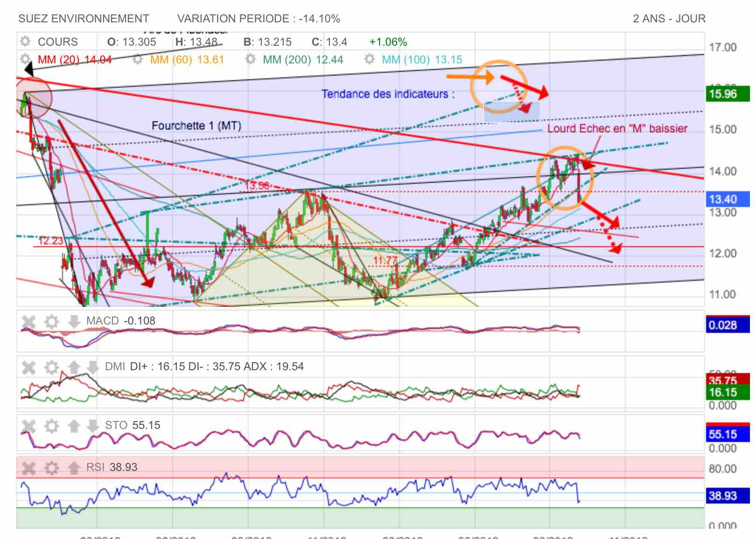Select the MM (60) 13.61 label
This screenshot has height=539, width=756.
pos(187,60)
